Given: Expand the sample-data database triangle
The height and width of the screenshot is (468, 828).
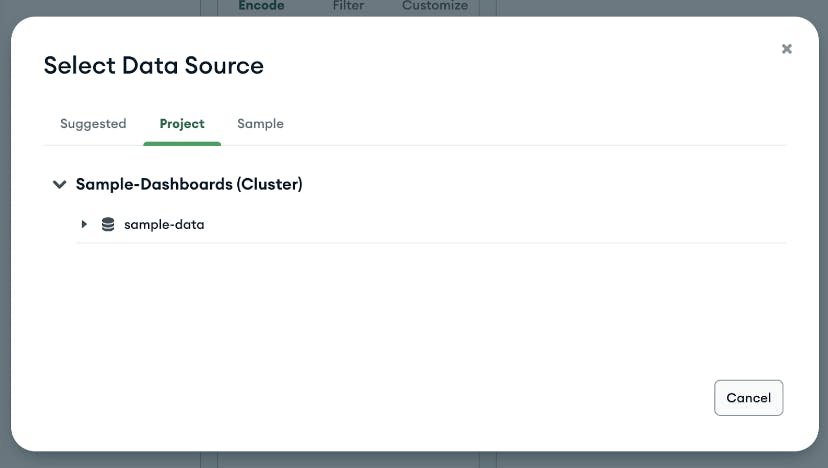Looking at the screenshot, I should pyautogui.click(x=84, y=224).
